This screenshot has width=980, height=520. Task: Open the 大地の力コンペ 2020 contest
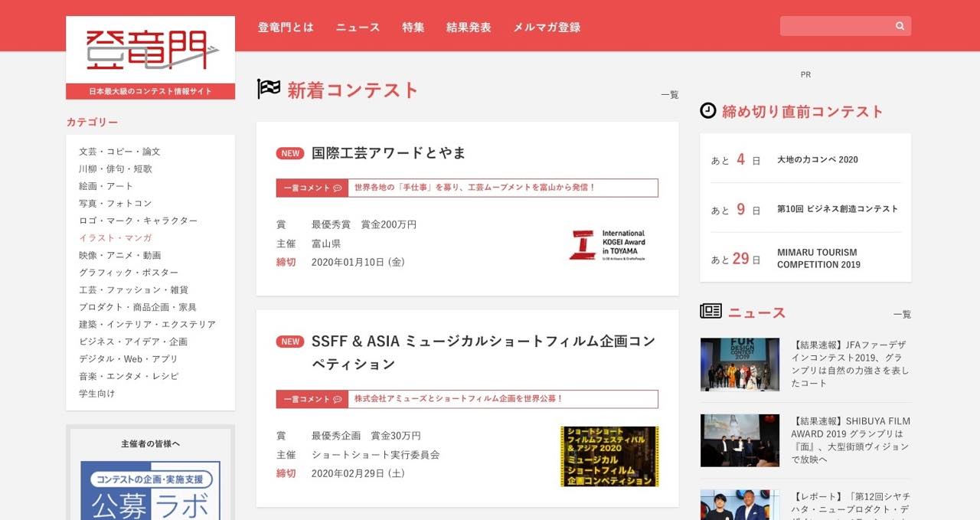click(x=819, y=159)
